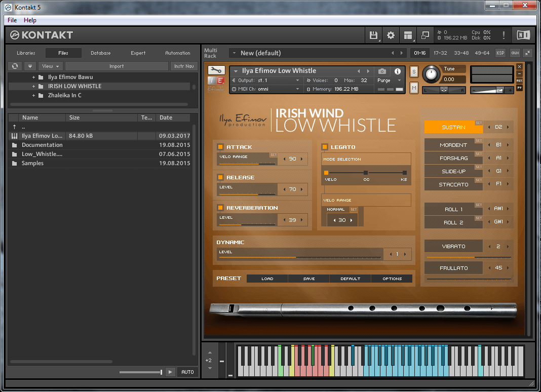
Task: Select the SUSTAIN articulation
Action: 453,127
